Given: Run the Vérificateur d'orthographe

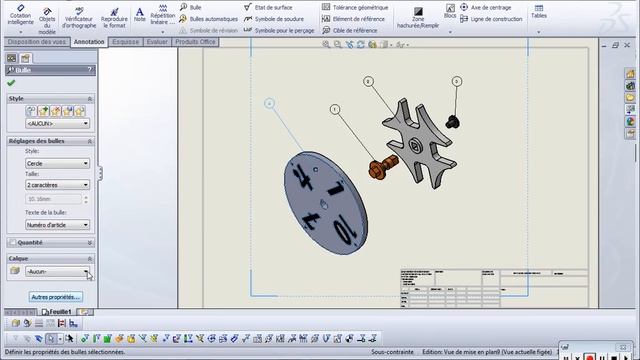Looking at the screenshot, I should pyautogui.click(x=79, y=18).
